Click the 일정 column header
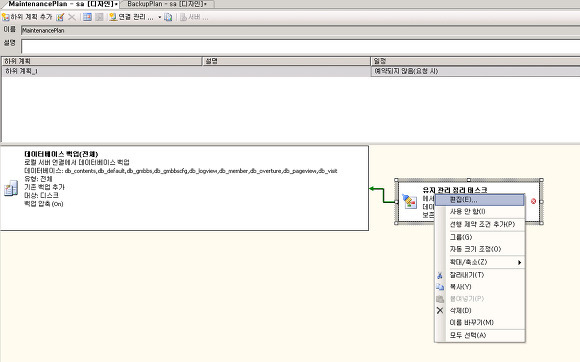This screenshot has height=362, width=580. (475, 61)
